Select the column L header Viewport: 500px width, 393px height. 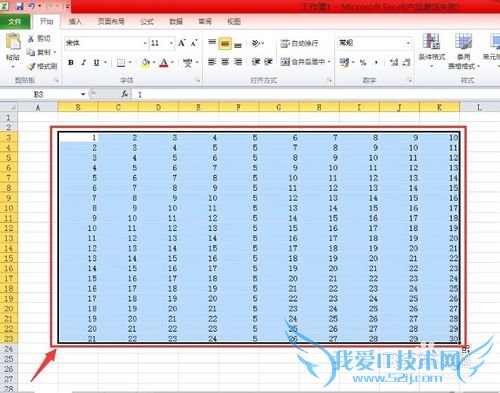[x=479, y=107]
